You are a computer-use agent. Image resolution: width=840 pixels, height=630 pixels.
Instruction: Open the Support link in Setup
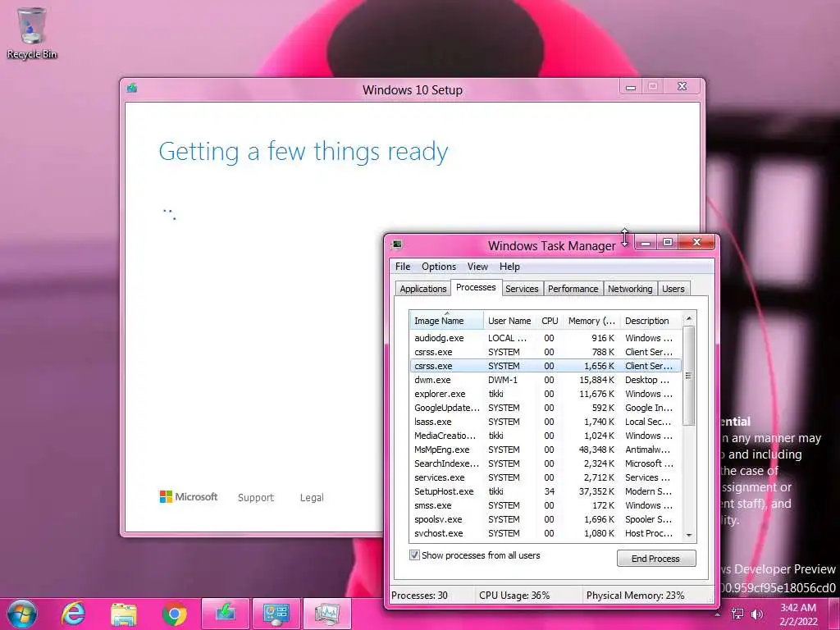coord(256,497)
